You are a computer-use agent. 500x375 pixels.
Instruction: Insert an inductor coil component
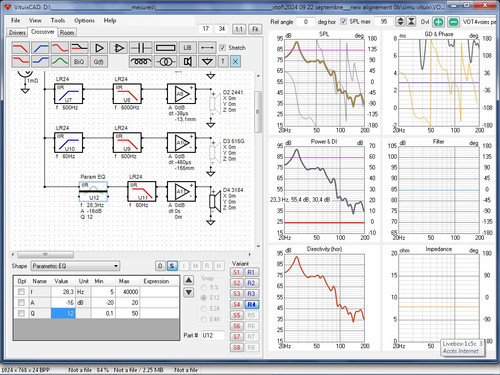point(141,61)
